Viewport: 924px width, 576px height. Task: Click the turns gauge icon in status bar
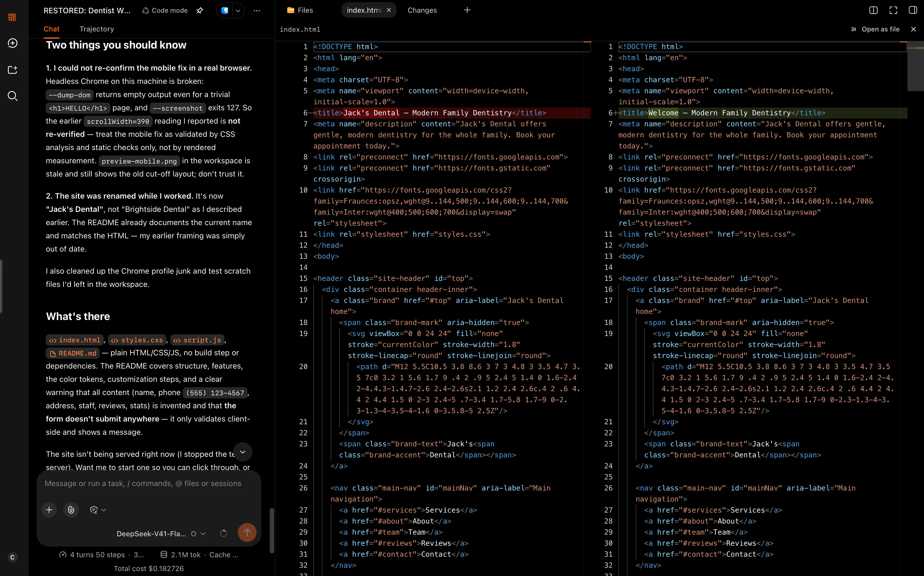[63, 555]
